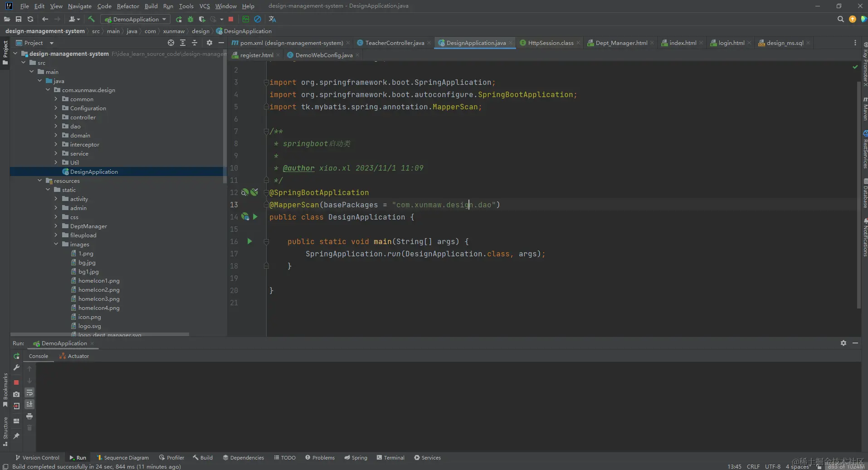Rerun DemoApplication from the top toolbar
The height and width of the screenshot is (470, 868).
tap(179, 19)
